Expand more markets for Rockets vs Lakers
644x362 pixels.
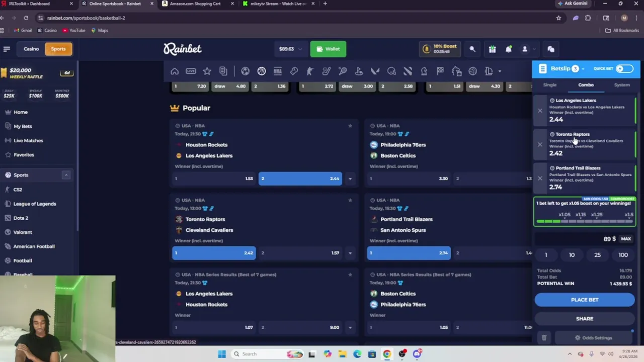[x=350, y=178]
